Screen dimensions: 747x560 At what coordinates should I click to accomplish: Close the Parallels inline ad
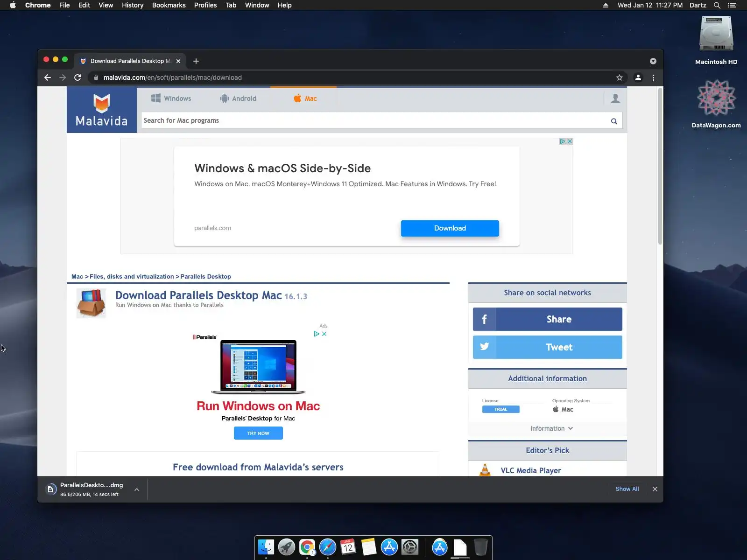324,334
